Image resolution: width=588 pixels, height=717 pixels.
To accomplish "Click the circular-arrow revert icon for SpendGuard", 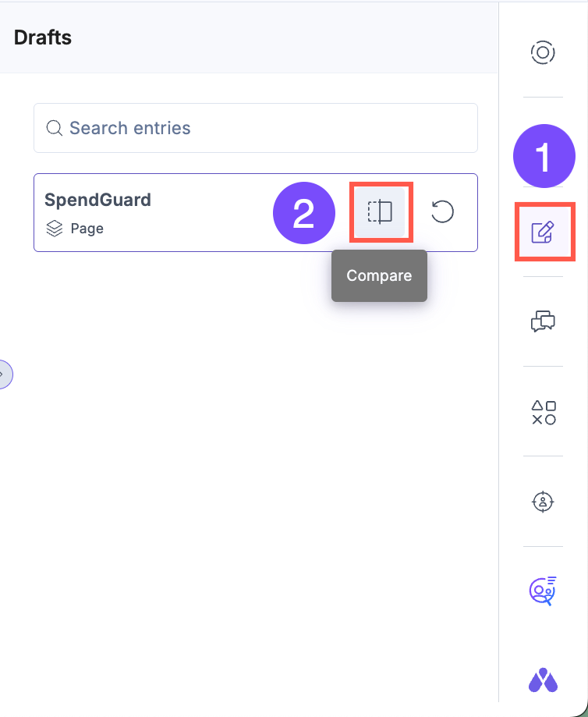I will pyautogui.click(x=442, y=211).
